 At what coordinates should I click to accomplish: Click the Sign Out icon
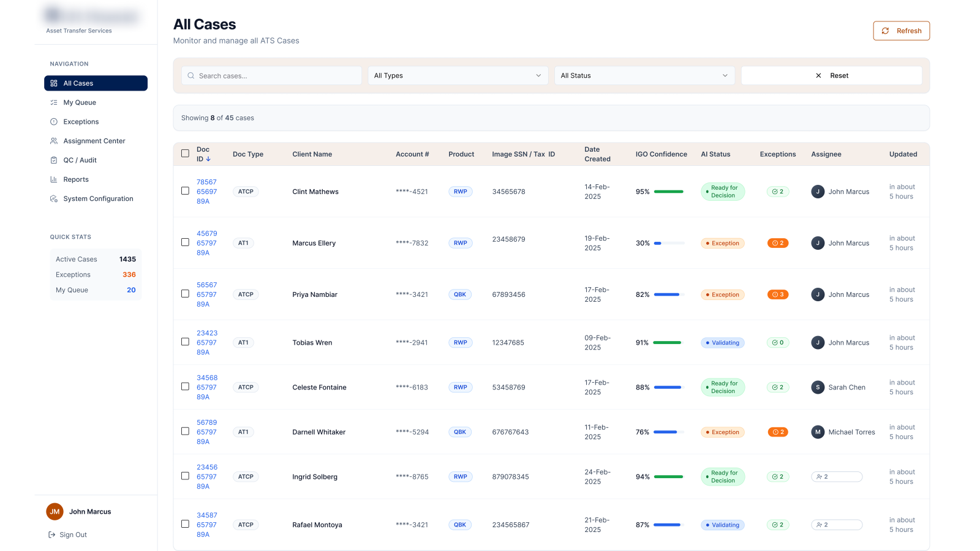point(52,535)
